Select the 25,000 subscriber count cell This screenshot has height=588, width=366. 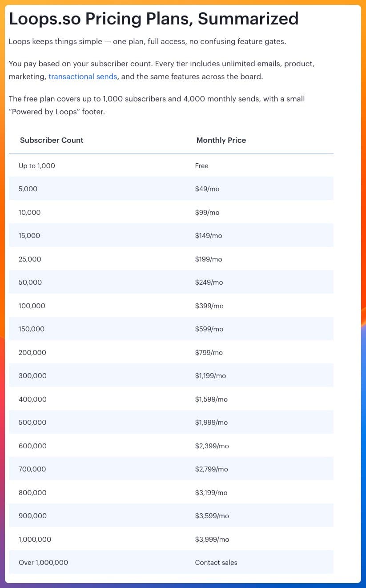[30, 259]
